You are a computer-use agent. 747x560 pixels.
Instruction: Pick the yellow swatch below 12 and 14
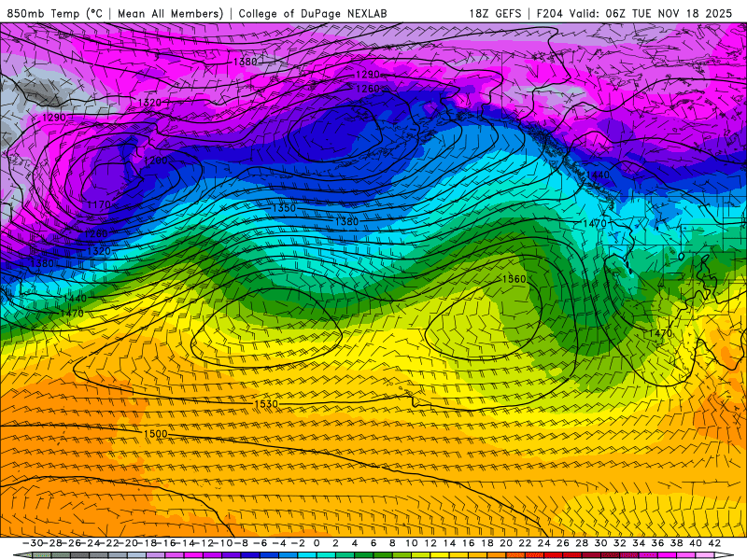[440, 555]
